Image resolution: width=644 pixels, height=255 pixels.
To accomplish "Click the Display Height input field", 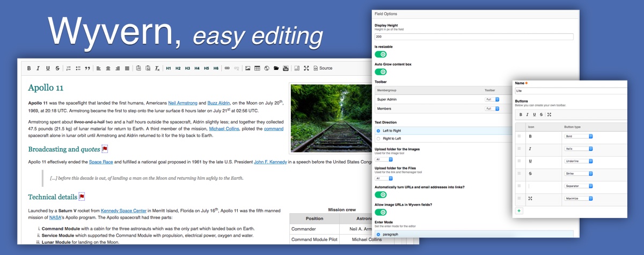I will [474, 37].
